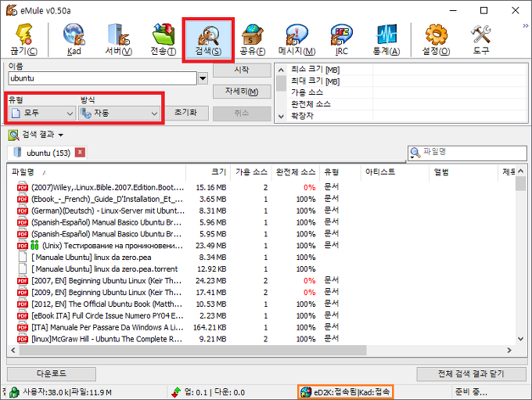The height and width of the screenshot is (400, 532).
Task: Click the down arrow of options list scrollbar
Action: point(281,116)
